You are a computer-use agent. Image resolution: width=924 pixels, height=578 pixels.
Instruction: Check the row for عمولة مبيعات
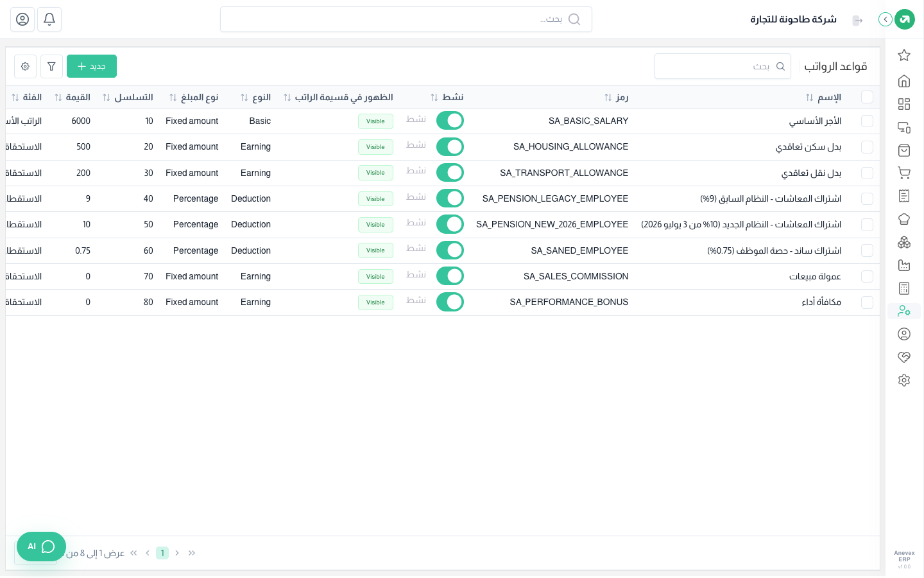point(867,276)
